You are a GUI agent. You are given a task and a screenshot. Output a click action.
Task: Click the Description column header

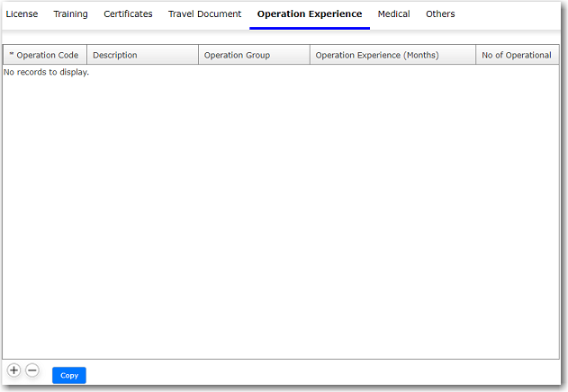point(115,55)
